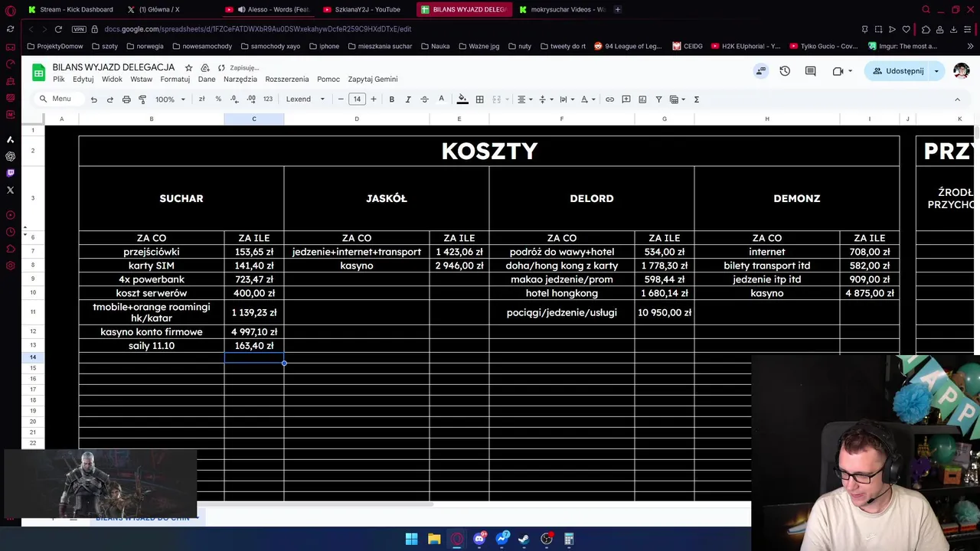The height and width of the screenshot is (551, 980).
Task: Toggle strikethrough formatting
Action: [424, 99]
